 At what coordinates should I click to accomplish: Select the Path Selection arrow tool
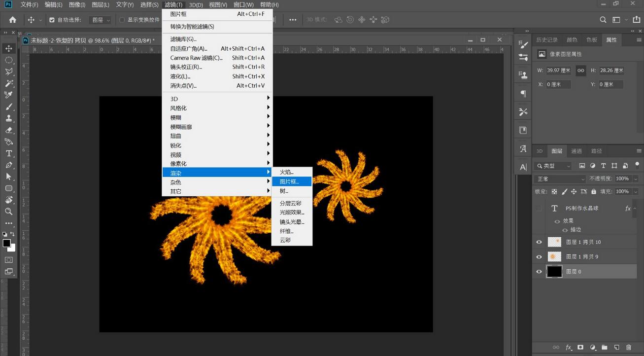(9, 177)
